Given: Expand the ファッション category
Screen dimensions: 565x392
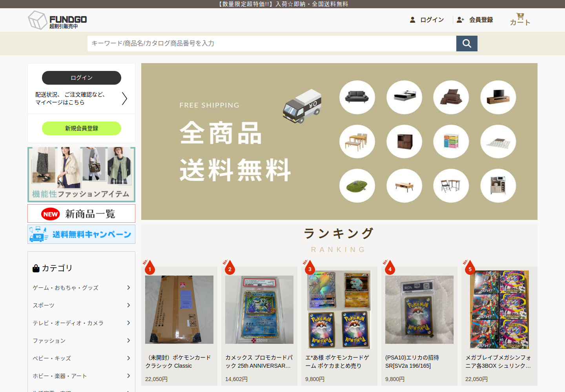Looking at the screenshot, I should [81, 341].
